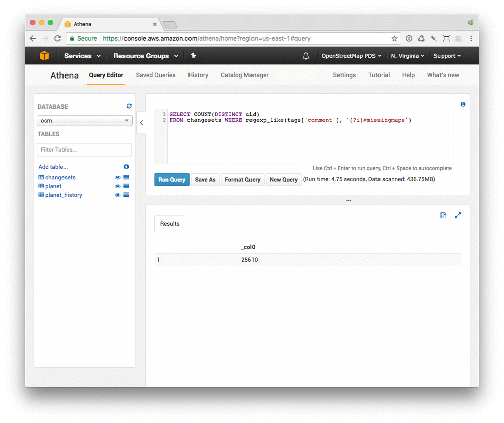Click the pin extension icon in toolbar
This screenshot has height=423, width=504.
pos(434,39)
